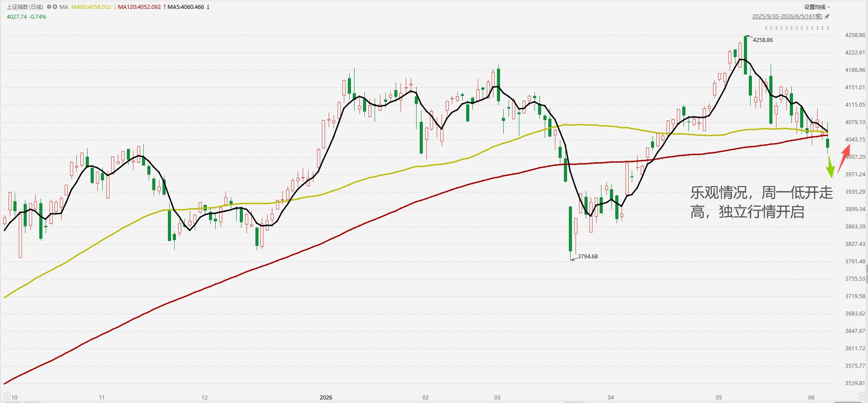Click the 4258.86 high price marker on chart
Screen dimensions: 868x403
763,40
